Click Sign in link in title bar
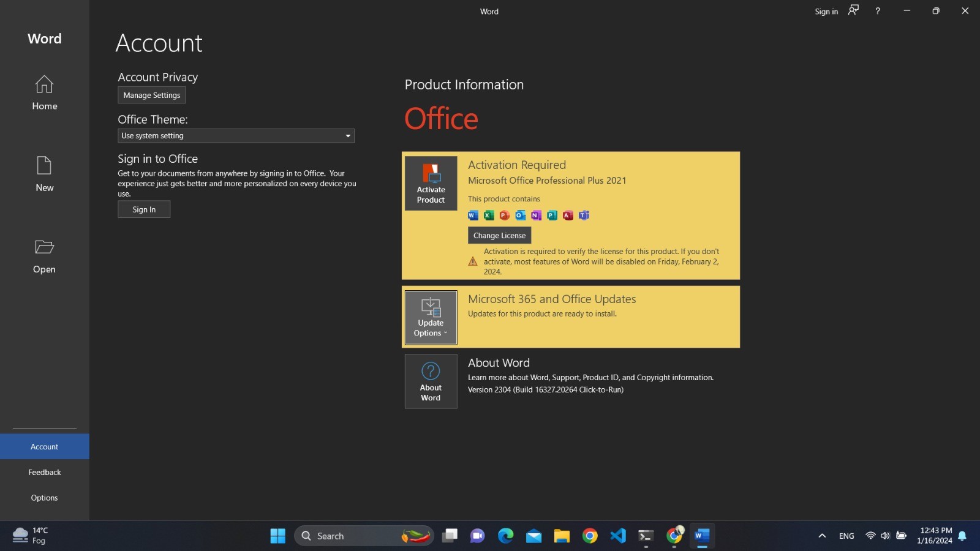The image size is (980, 551). pos(826,12)
